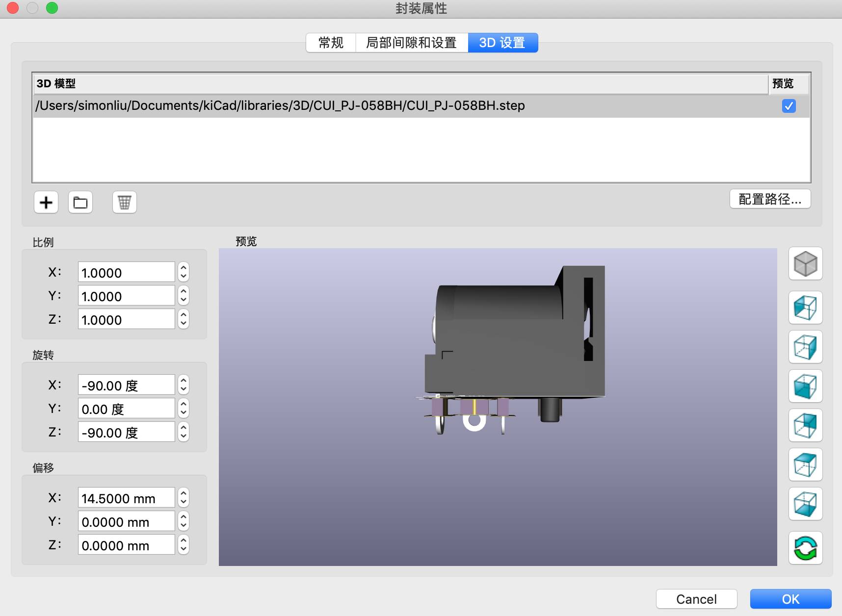This screenshot has height=616, width=842.
Task: Switch to the 常规 tab
Action: [330, 43]
